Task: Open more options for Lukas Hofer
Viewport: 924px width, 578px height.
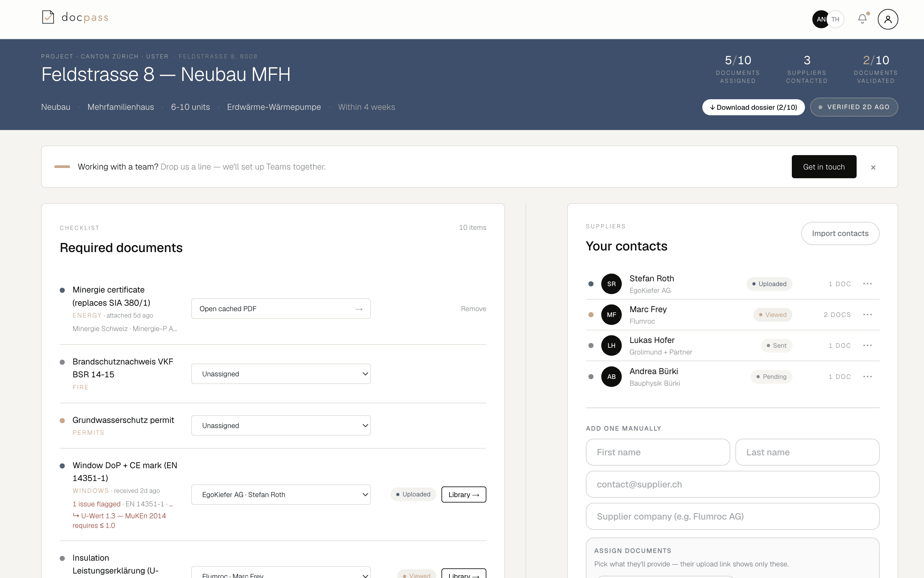Action: pos(868,346)
